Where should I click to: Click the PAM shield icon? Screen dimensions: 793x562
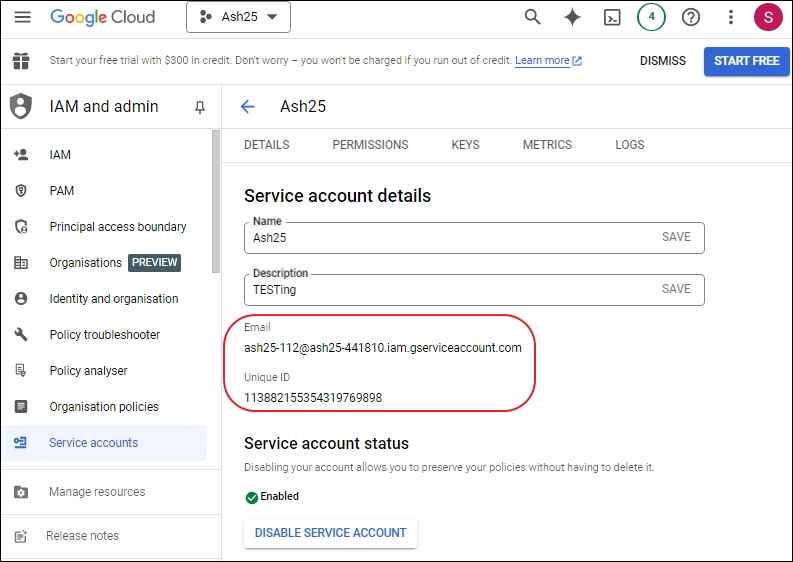(x=21, y=191)
